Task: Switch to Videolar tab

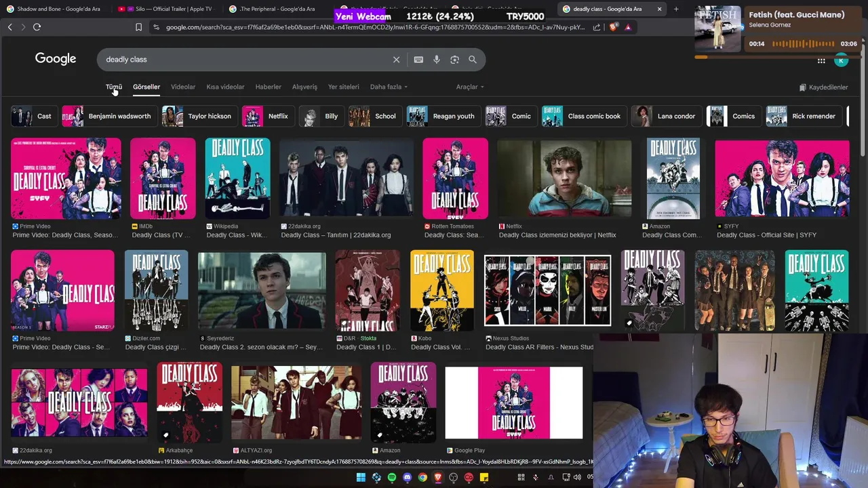Action: pyautogui.click(x=183, y=87)
